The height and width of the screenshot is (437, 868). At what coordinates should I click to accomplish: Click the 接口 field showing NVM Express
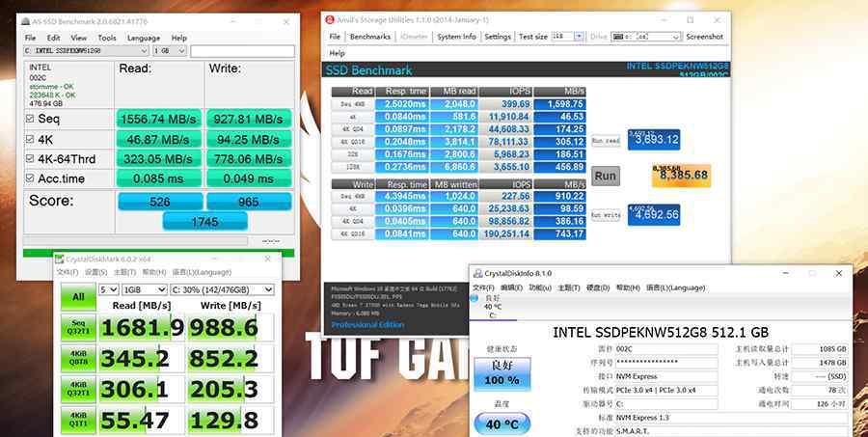tap(665, 376)
